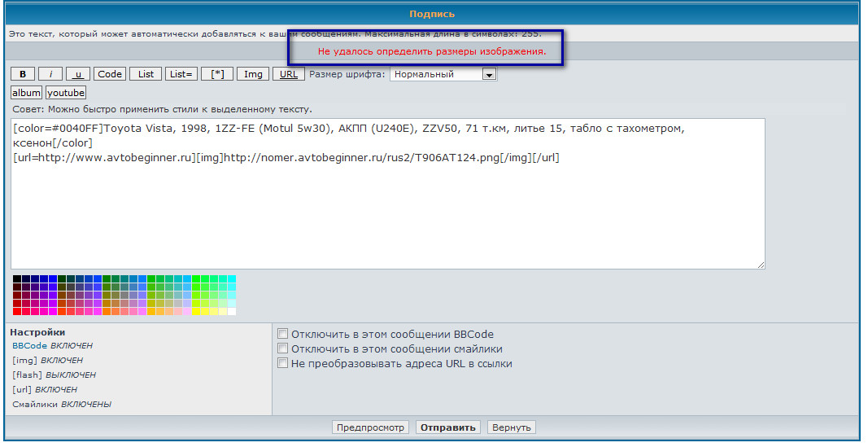The width and height of the screenshot is (868, 447).
Task: Insert a URL tag
Action: coord(288,74)
